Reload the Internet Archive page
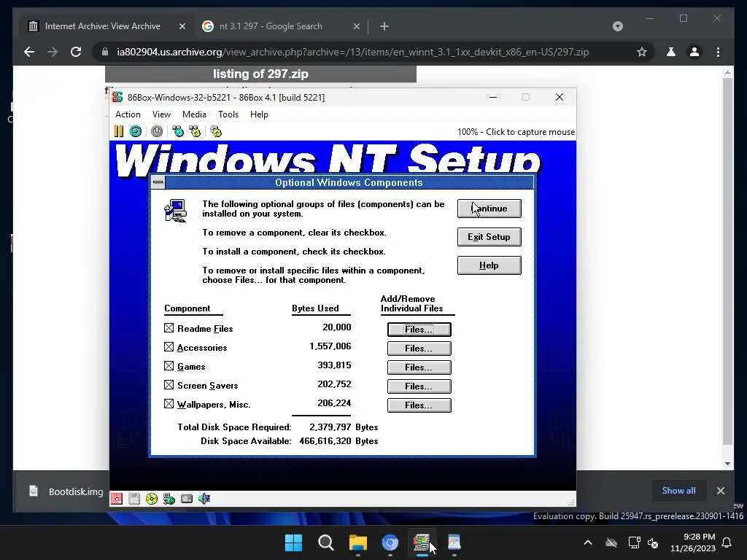 76,52
